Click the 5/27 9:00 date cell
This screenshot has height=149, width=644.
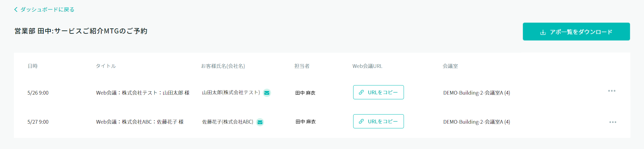pos(38,122)
